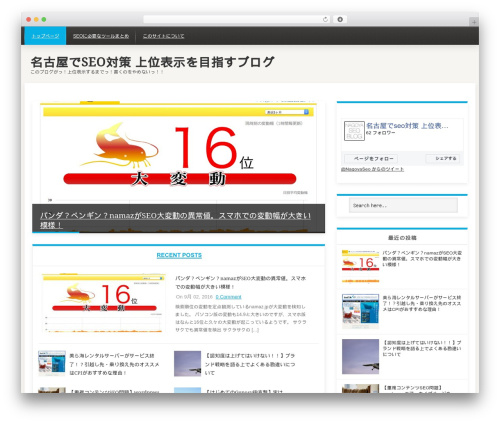Open the browser download indicator icon
The image size is (500, 423).
(340, 19)
